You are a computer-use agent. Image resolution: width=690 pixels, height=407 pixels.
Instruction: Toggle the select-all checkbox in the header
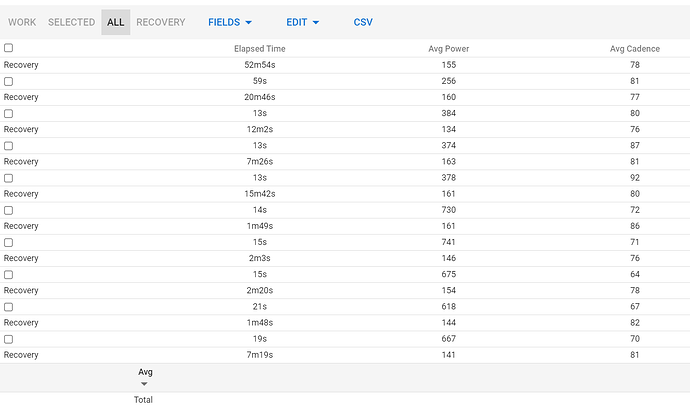(9, 48)
